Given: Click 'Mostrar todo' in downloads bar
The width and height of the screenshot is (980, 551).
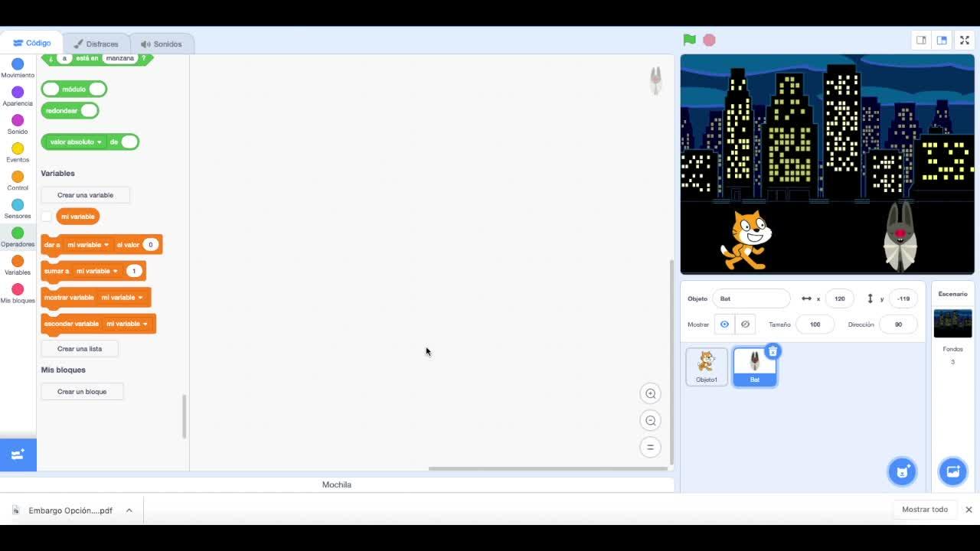Looking at the screenshot, I should point(925,510).
